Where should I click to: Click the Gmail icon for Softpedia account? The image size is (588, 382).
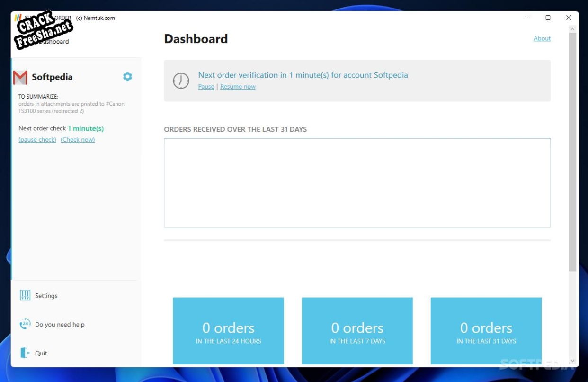tap(20, 77)
